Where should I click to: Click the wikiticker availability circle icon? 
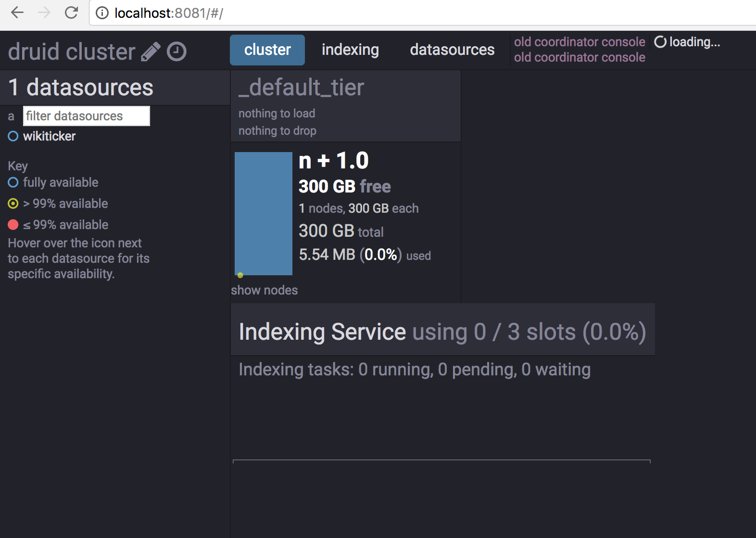click(13, 136)
